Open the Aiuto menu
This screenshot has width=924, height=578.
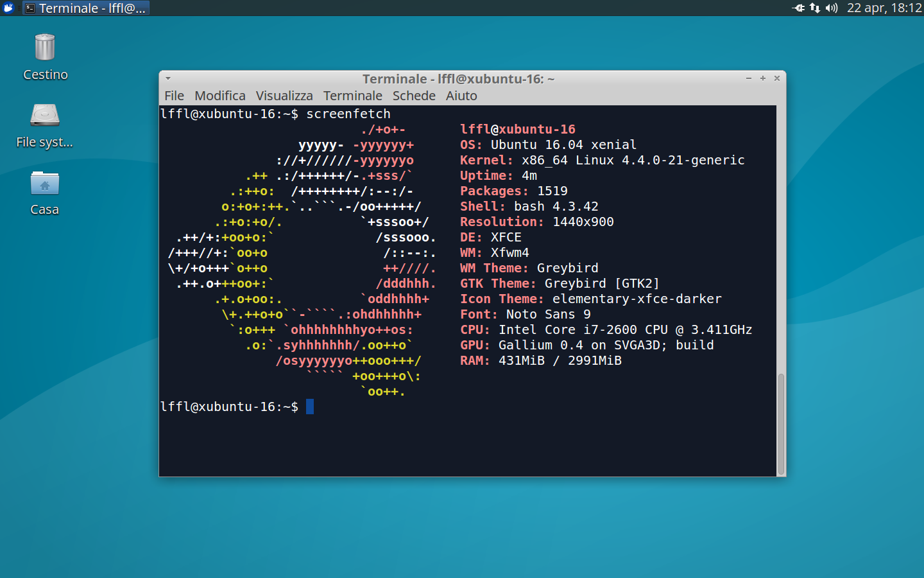[x=461, y=95]
